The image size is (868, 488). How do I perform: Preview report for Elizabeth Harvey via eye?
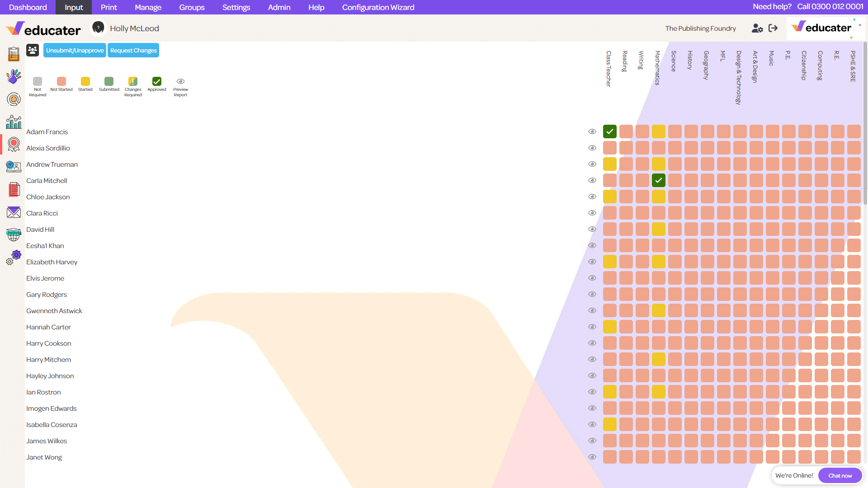pyautogui.click(x=592, y=262)
